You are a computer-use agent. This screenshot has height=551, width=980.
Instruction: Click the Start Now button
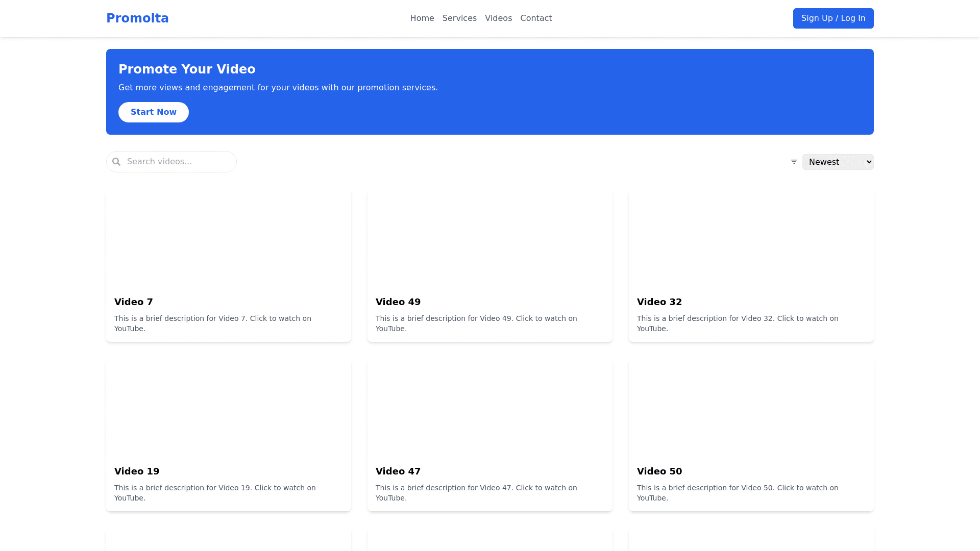[x=153, y=112]
